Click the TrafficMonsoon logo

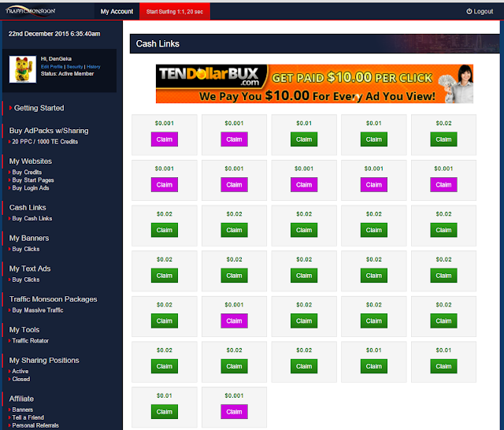point(30,10)
